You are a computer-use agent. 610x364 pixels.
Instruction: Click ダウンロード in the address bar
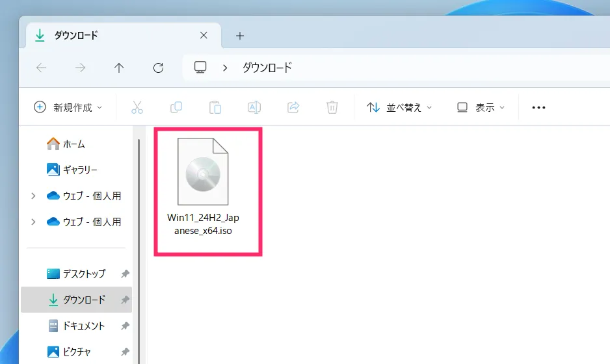click(x=267, y=68)
